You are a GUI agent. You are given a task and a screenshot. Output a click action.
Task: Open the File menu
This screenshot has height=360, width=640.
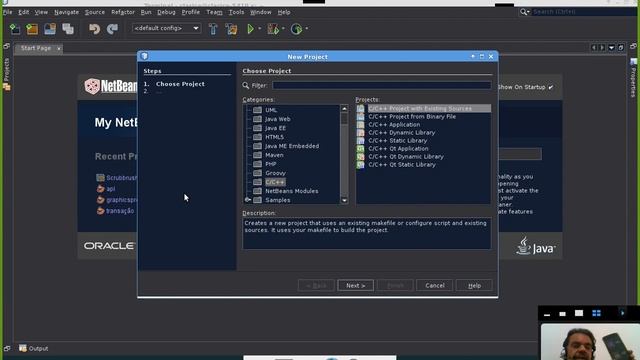pos(7,12)
